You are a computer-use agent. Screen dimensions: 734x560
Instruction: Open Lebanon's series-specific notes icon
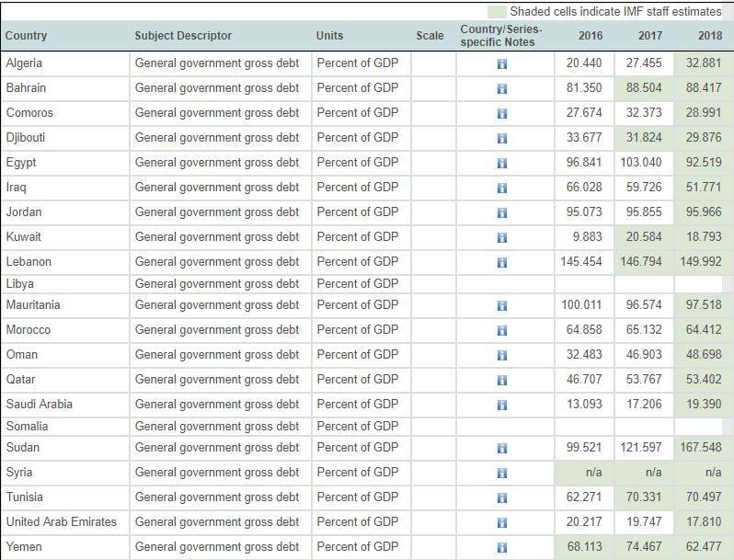502,263
